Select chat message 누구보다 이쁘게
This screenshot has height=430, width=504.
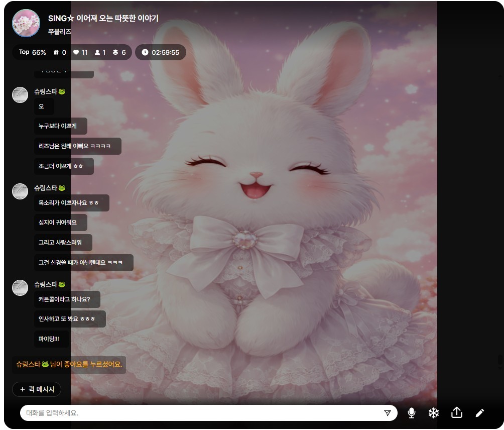[61, 126]
